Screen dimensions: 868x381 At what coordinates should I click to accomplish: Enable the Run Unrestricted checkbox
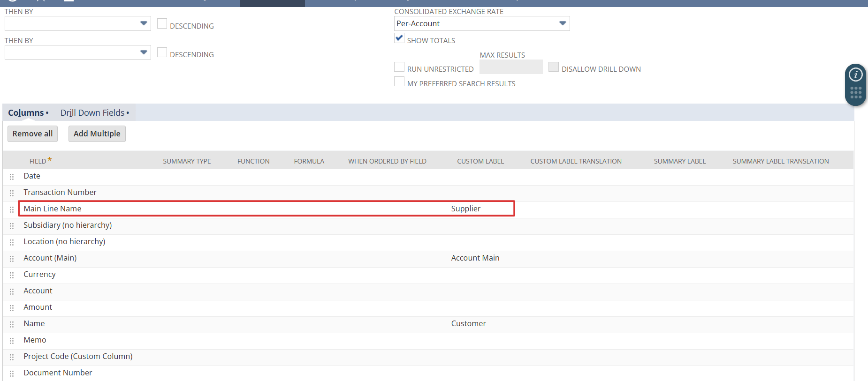(x=399, y=67)
